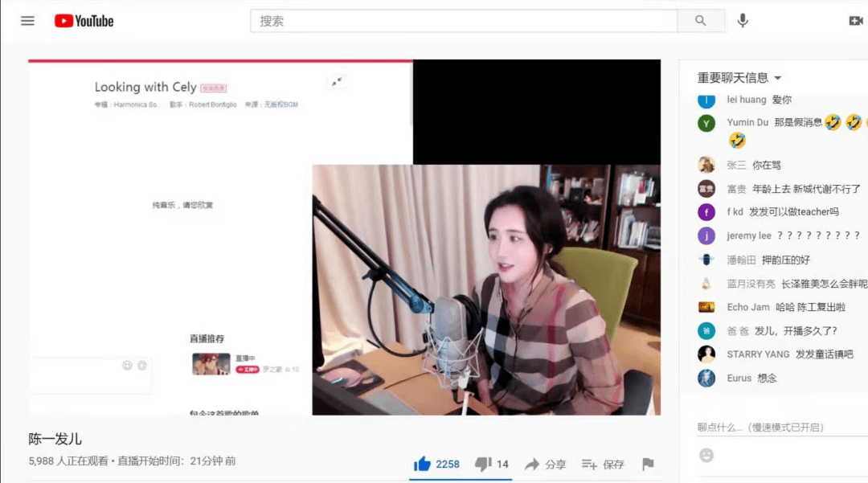Open the hamburger guide menu
The height and width of the screenshot is (483, 868).
click(28, 21)
